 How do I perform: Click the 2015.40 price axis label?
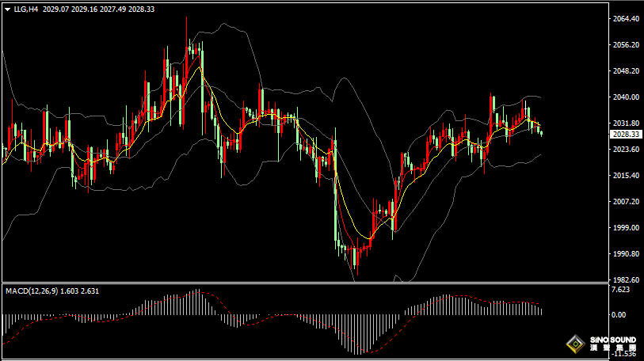click(626, 176)
